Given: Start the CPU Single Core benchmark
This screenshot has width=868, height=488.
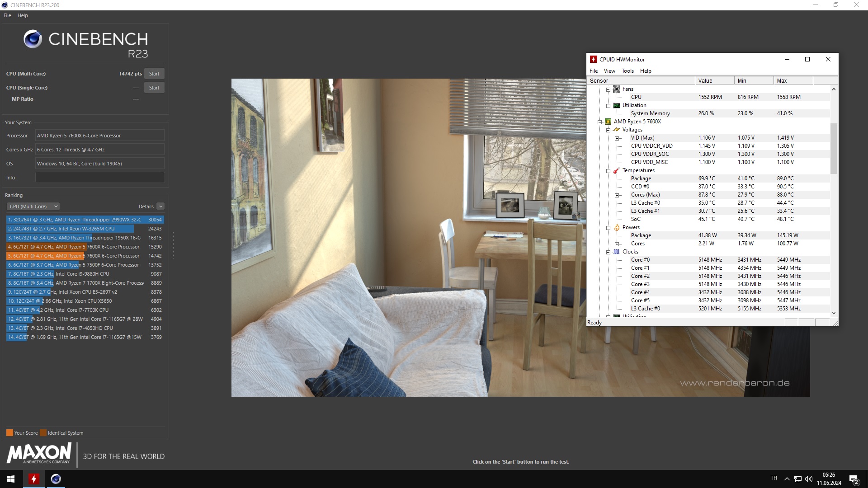Looking at the screenshot, I should [154, 87].
